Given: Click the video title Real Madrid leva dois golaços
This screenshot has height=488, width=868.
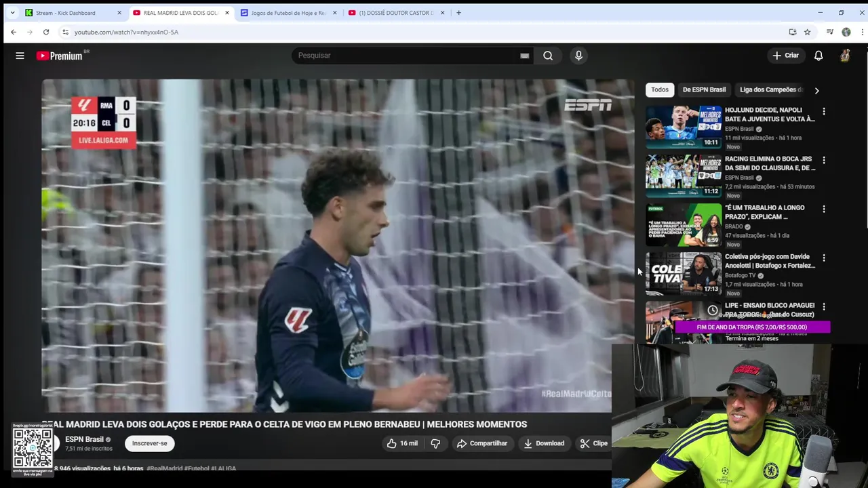Looking at the screenshot, I should 285,424.
